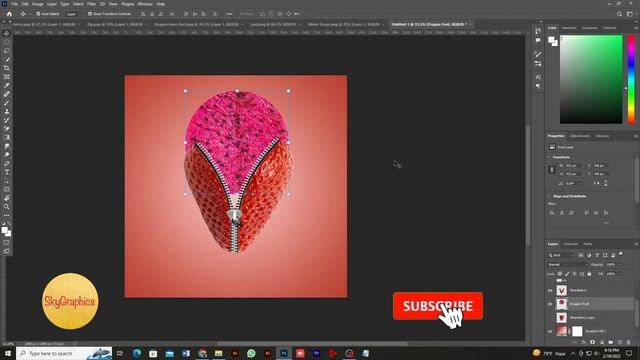The image size is (640, 360).
Task: Select the Horizontal Type tool
Action: 7,172
